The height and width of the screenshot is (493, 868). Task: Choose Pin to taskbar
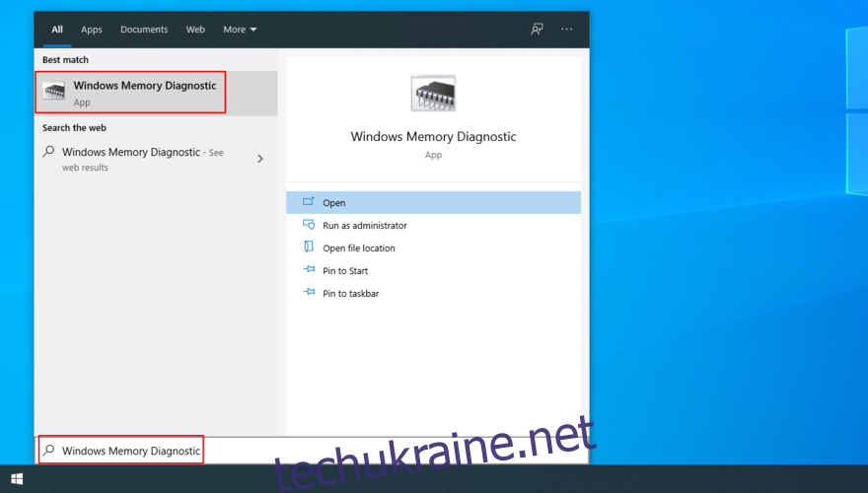(433, 293)
